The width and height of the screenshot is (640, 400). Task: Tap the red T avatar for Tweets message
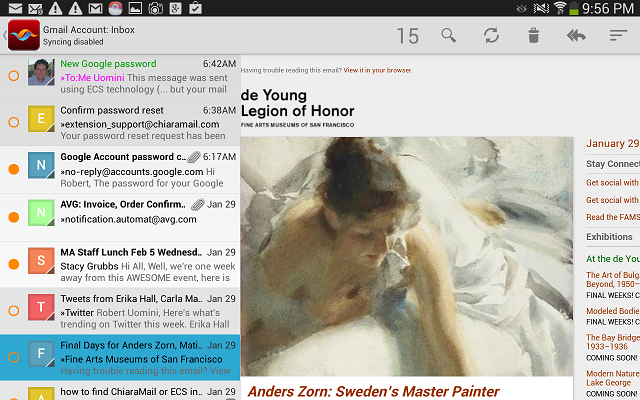pos(41,307)
